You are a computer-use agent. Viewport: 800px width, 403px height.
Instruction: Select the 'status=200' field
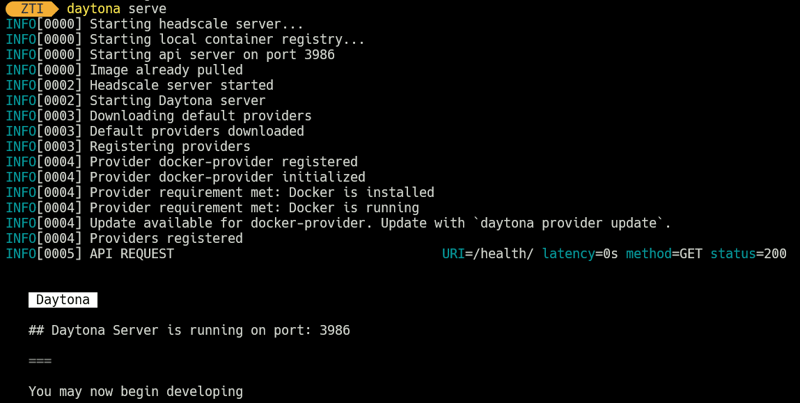click(x=748, y=254)
